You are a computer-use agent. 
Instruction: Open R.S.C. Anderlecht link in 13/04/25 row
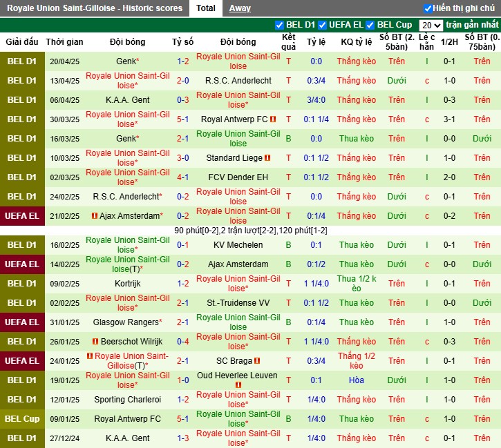coord(238,81)
